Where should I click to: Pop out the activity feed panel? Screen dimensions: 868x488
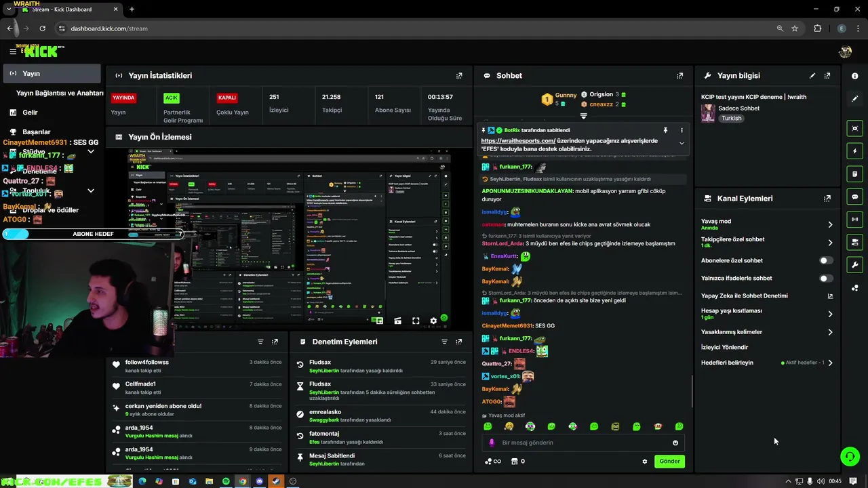275,342
